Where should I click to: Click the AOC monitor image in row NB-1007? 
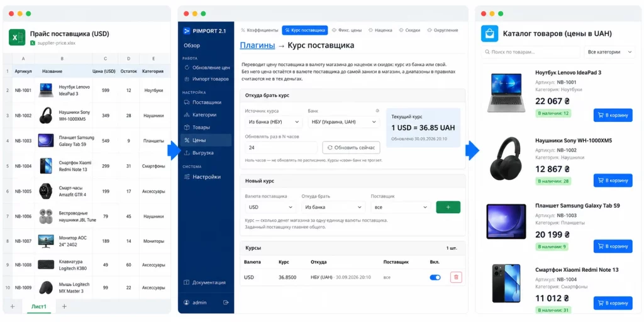pyautogui.click(x=45, y=241)
